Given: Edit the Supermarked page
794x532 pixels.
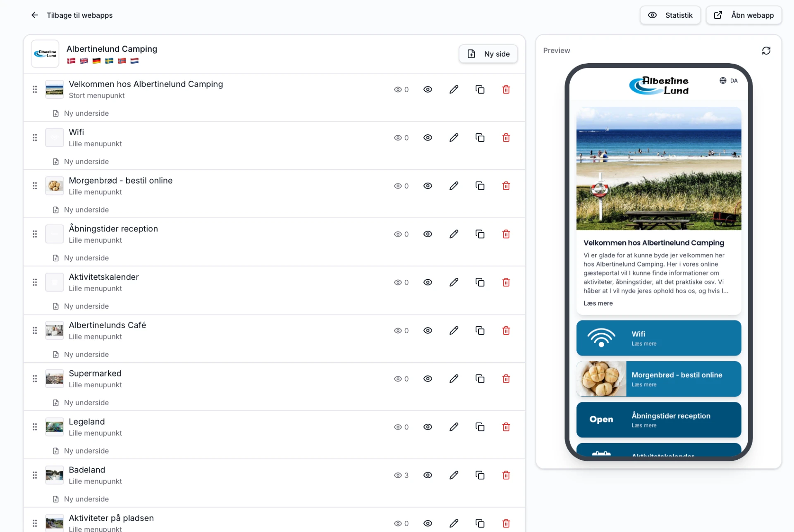Looking at the screenshot, I should click(x=454, y=379).
